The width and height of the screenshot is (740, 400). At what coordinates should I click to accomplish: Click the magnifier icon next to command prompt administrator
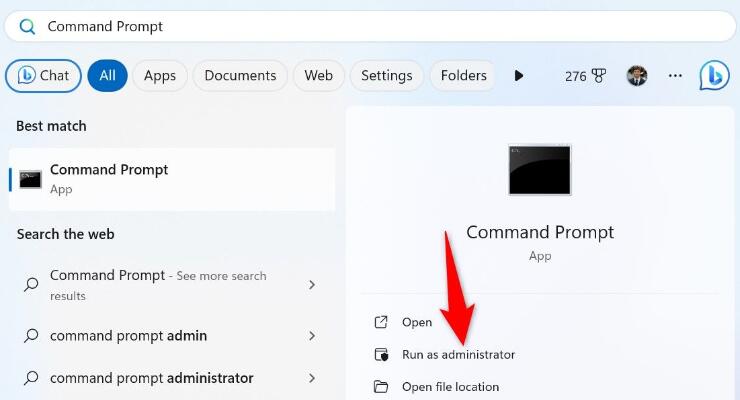pyautogui.click(x=31, y=378)
